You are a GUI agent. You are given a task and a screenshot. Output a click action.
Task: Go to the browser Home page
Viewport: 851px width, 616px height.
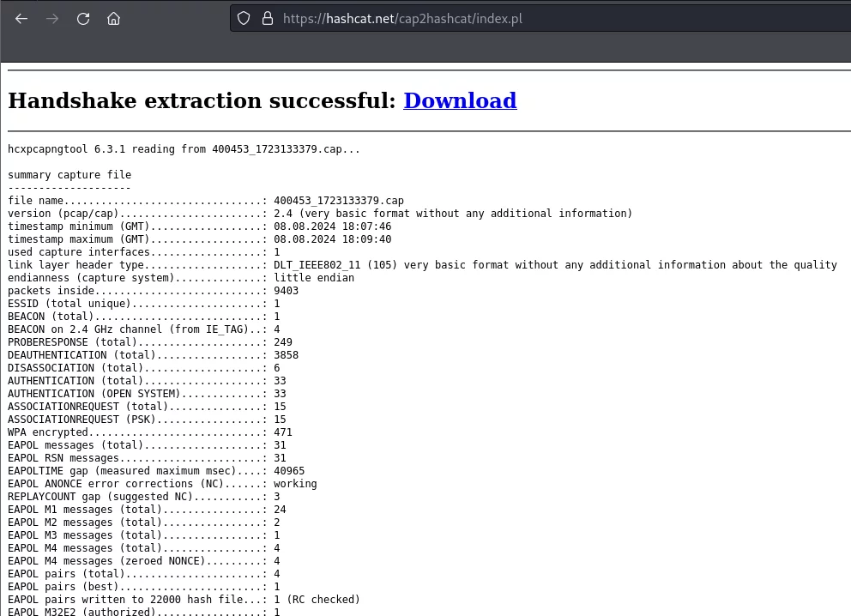tap(113, 18)
